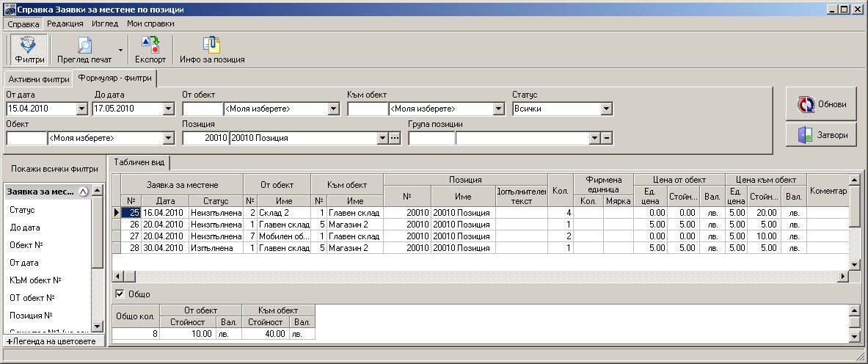Switch to the Активни филтри tab

(x=39, y=79)
